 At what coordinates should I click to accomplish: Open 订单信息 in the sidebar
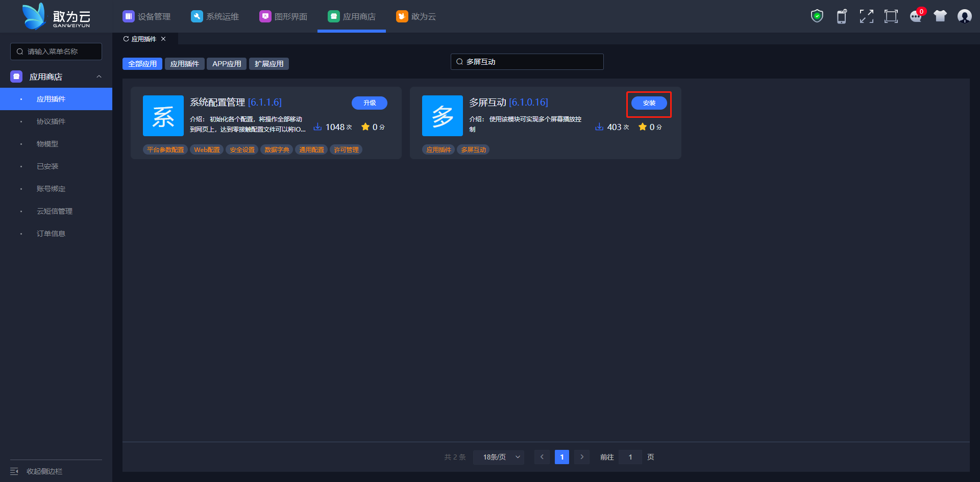click(56, 234)
